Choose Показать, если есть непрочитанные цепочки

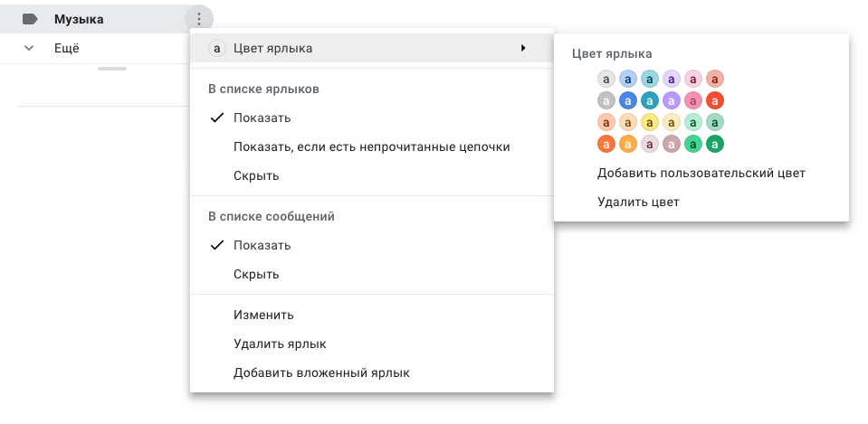click(371, 147)
